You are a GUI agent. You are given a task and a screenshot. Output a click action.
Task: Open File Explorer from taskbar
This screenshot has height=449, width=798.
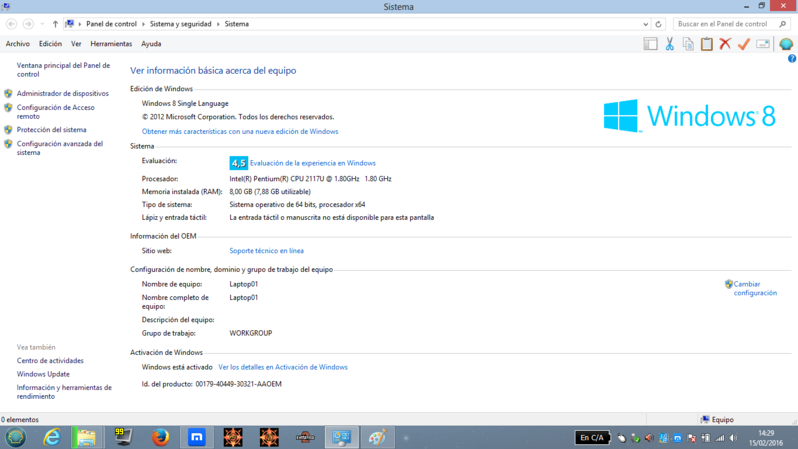(x=86, y=437)
